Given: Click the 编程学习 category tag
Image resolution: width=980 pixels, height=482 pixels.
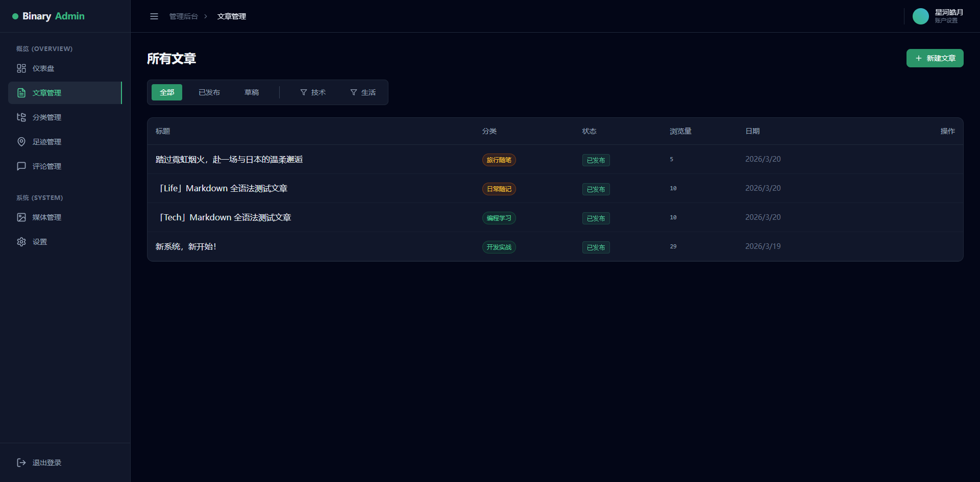Looking at the screenshot, I should [x=499, y=218].
